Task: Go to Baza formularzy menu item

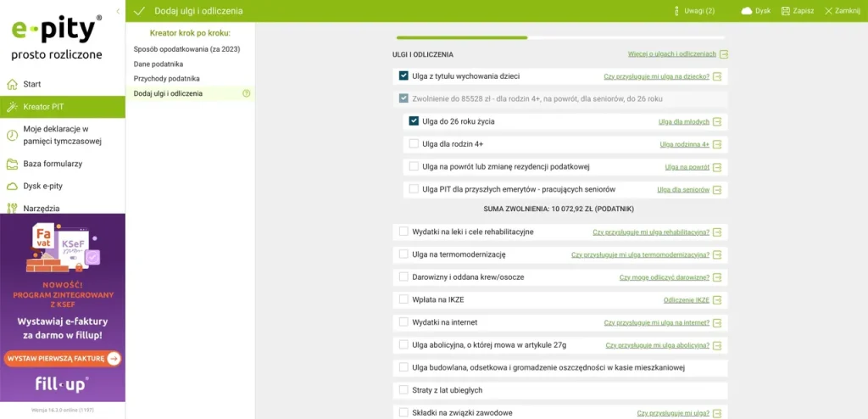Action: [x=53, y=164]
